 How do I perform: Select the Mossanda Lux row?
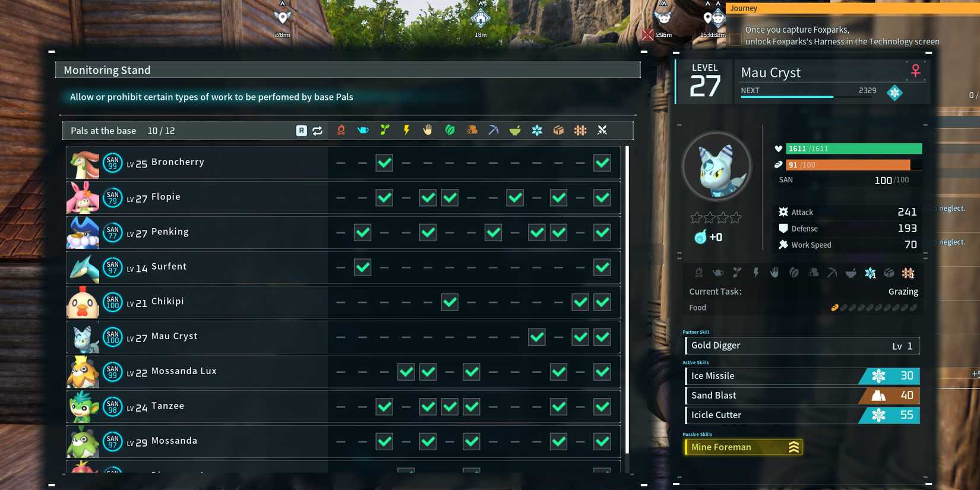pyautogui.click(x=343, y=372)
